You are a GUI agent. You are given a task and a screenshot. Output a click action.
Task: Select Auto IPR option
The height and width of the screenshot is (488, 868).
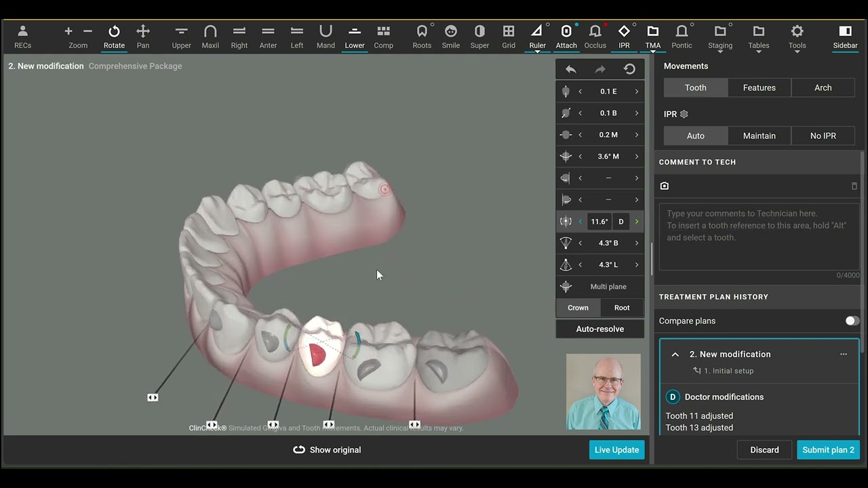click(696, 136)
